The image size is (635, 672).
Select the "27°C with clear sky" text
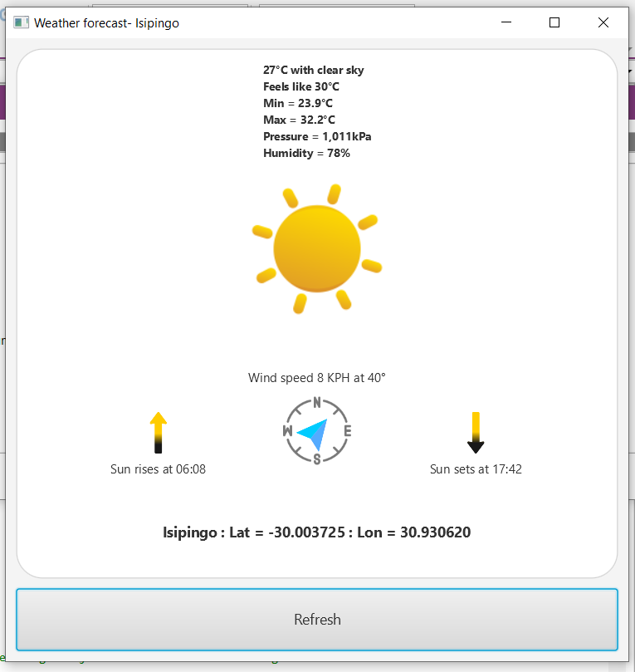(314, 70)
